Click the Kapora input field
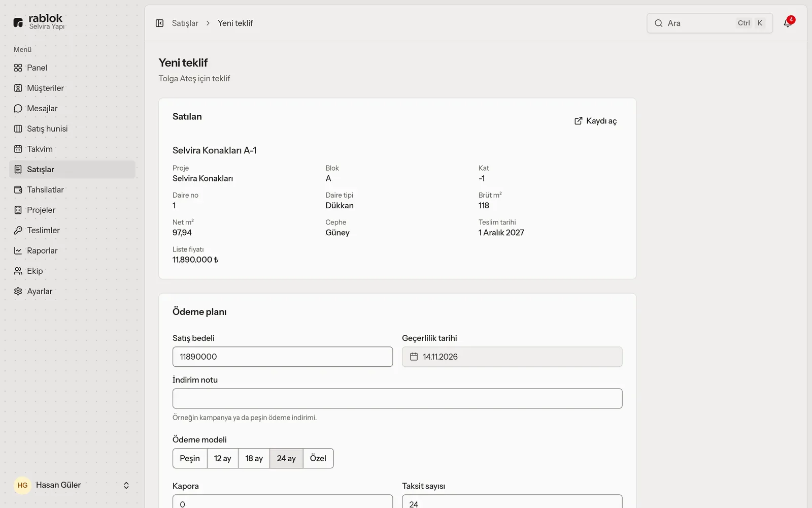812x508 pixels. coord(283,501)
